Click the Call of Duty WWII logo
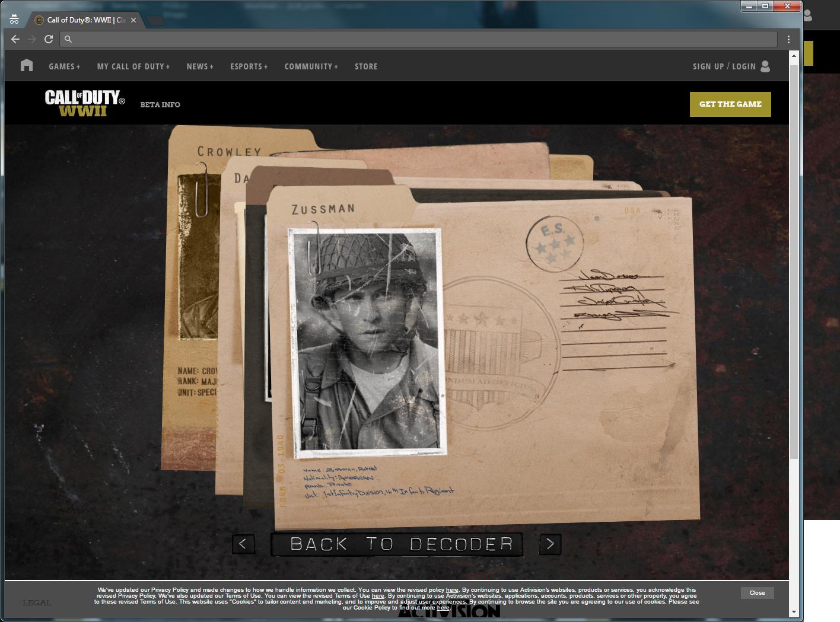Image resolution: width=840 pixels, height=622 pixels. (85, 103)
